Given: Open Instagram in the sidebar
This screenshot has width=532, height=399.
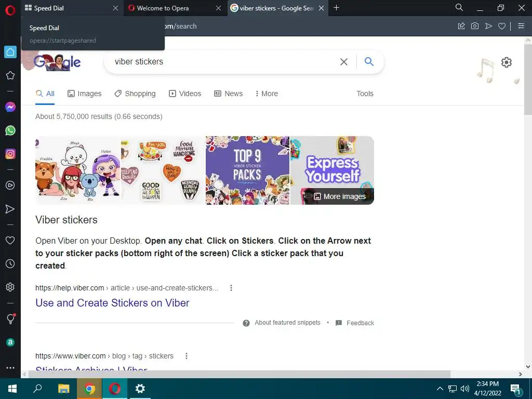Looking at the screenshot, I should pos(10,154).
